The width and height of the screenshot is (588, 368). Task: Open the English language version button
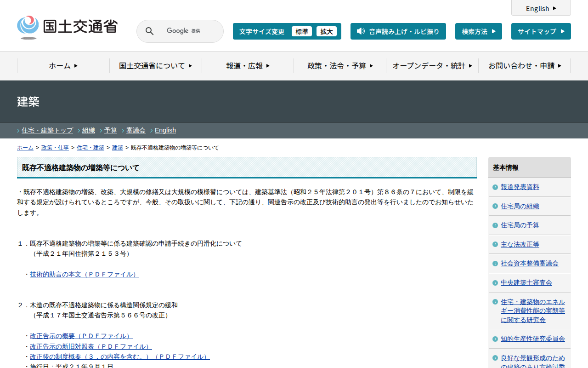pos(541,8)
